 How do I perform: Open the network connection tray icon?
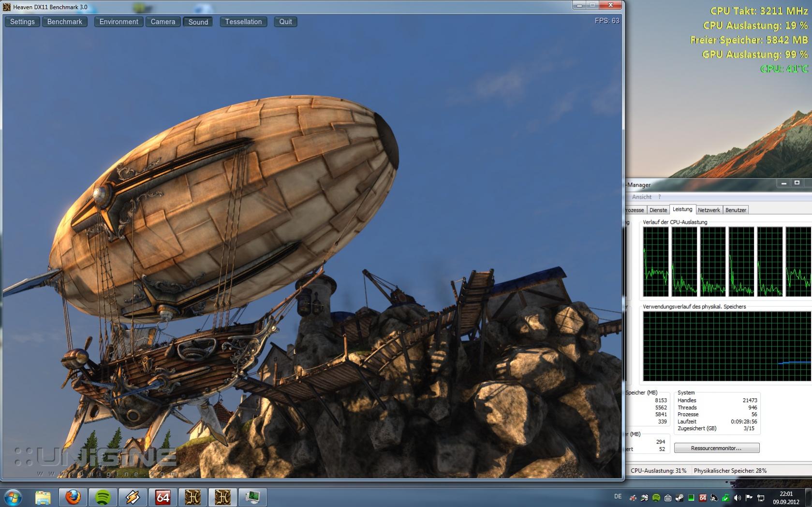[761, 498]
